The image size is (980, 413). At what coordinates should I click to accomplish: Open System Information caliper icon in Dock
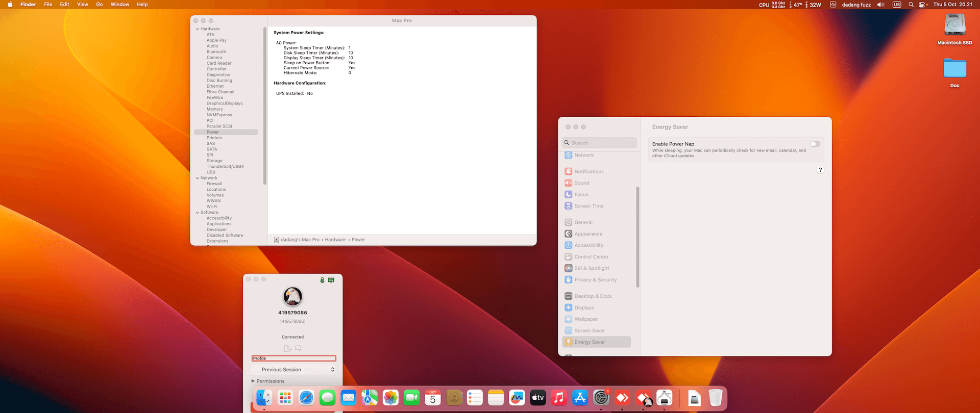pos(664,398)
